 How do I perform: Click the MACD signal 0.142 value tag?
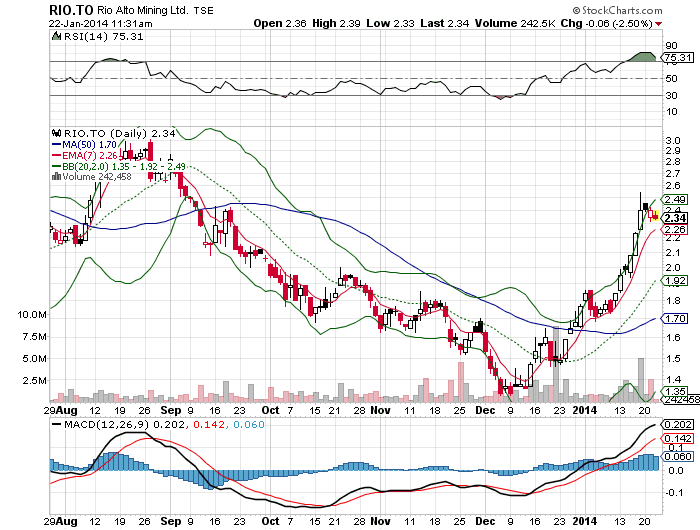tap(678, 438)
